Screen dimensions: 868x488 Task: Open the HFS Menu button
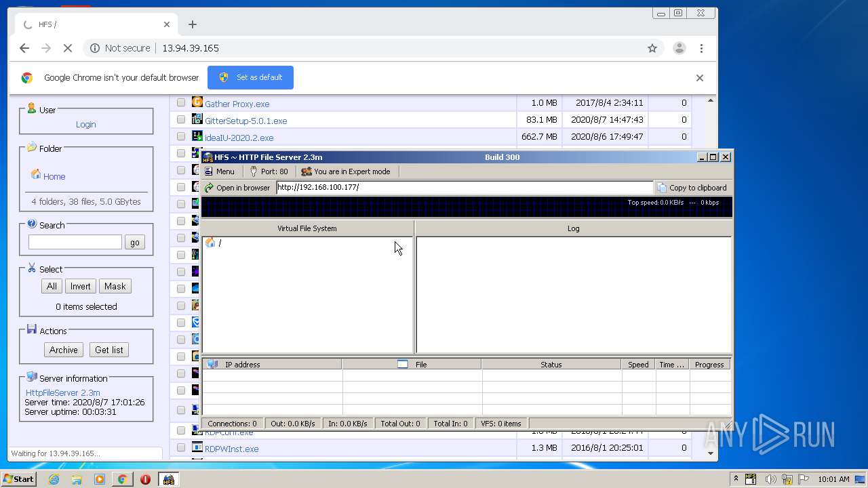click(219, 171)
